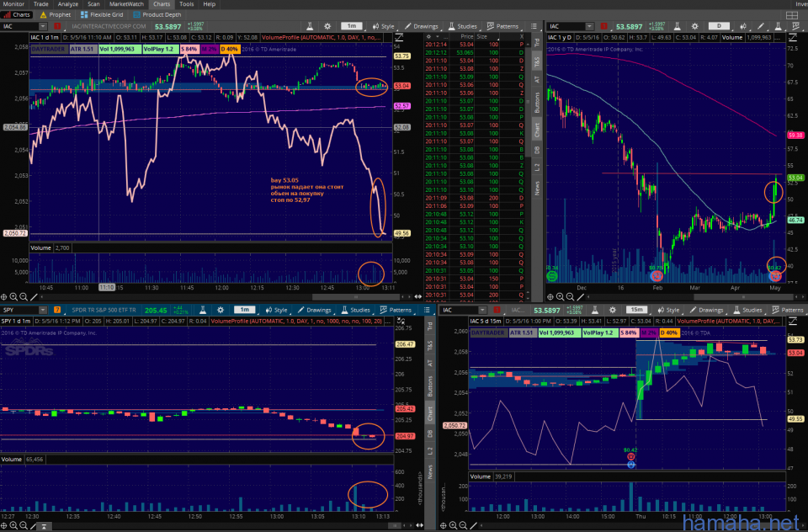Click Drawings button in IAC 15m chart
The image size is (808, 532).
point(706,310)
